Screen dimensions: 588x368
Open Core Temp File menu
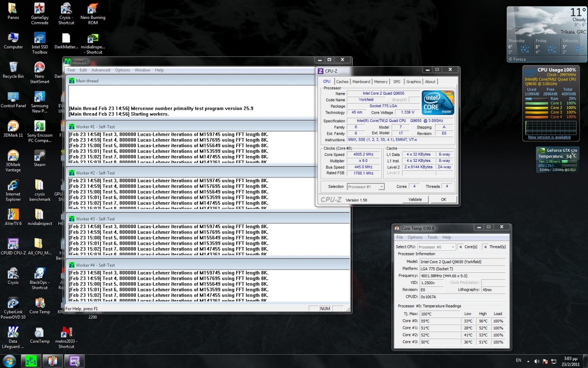pyautogui.click(x=400, y=237)
